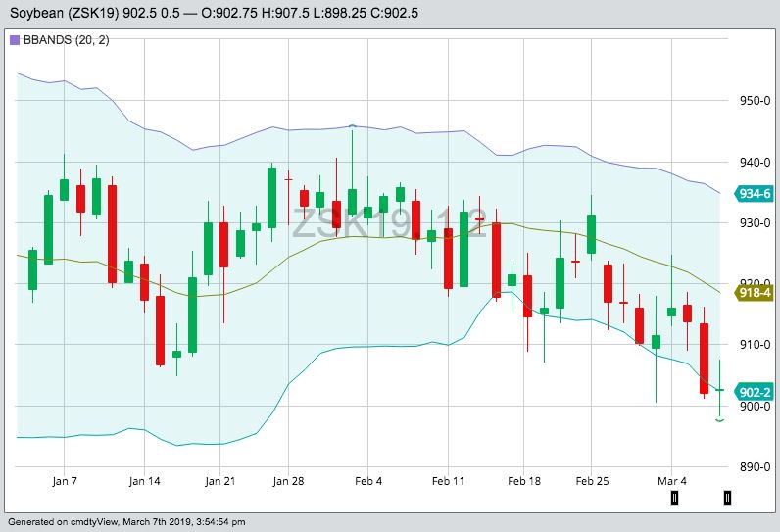This screenshot has width=780, height=532.
Task: Click the Jan 14 date axis label
Action: [144, 481]
